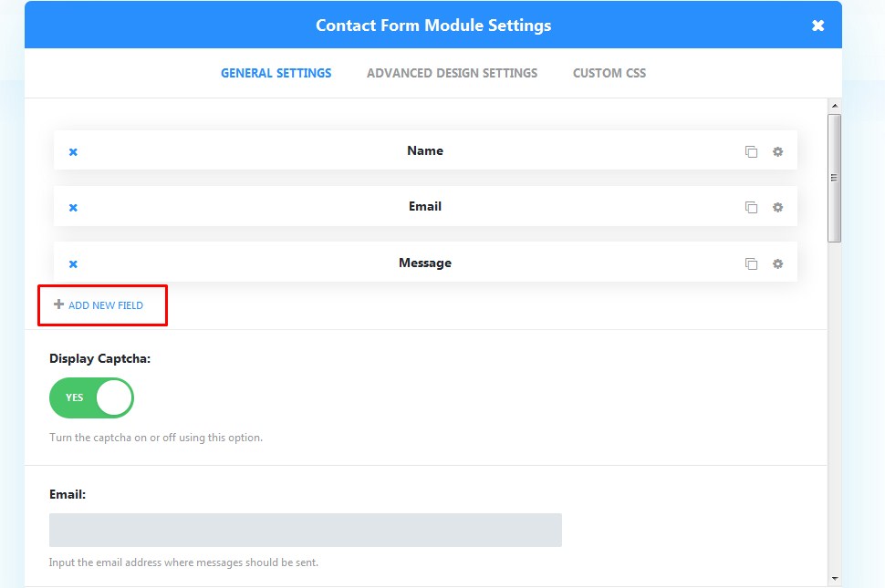Viewport: 885px width, 588px height.
Task: Select the Name field row title
Action: [425, 150]
